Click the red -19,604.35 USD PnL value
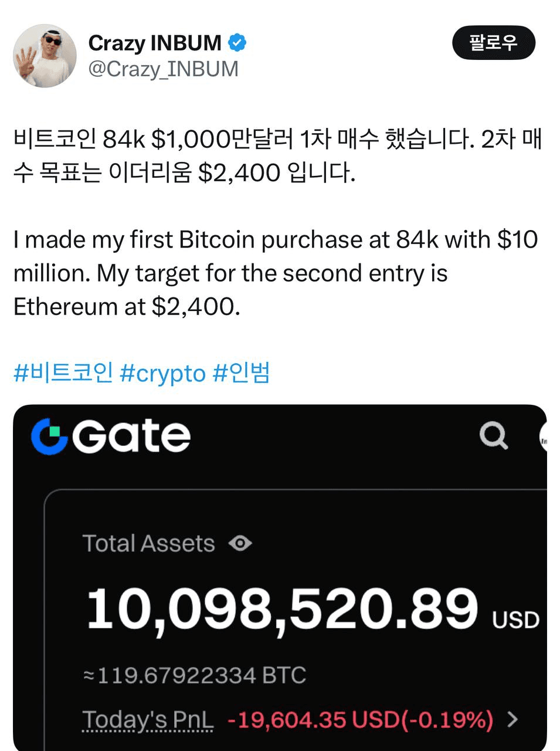 (359, 719)
